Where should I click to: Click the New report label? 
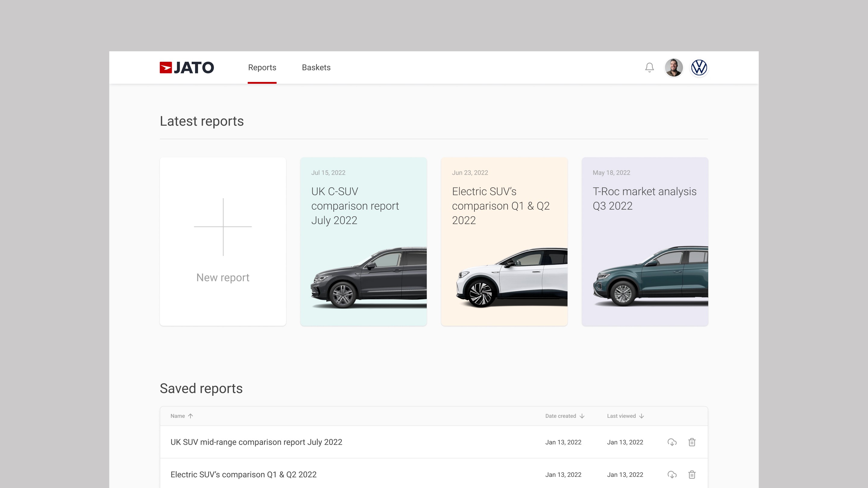click(223, 277)
